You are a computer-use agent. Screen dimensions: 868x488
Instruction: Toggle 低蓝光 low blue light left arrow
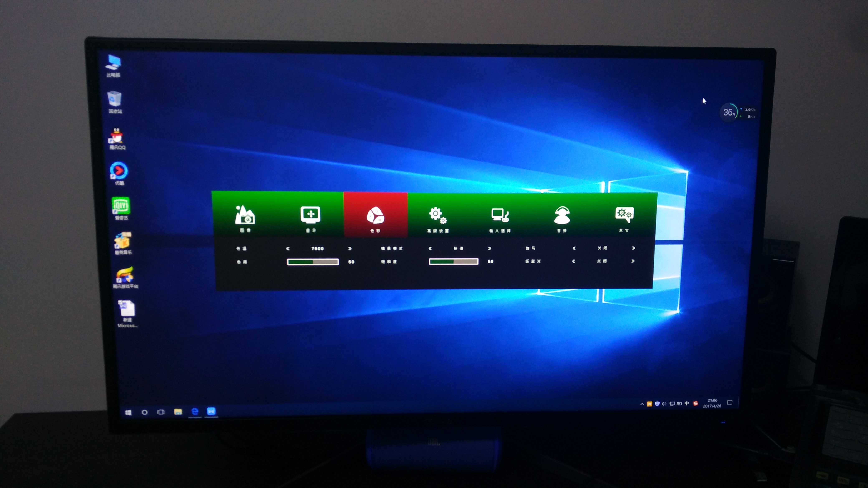tap(574, 261)
